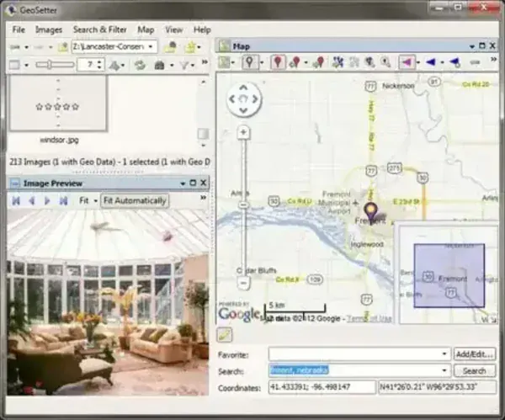505x420 pixels.
Task: Open the Map menu in menu bar
Action: pos(146,29)
